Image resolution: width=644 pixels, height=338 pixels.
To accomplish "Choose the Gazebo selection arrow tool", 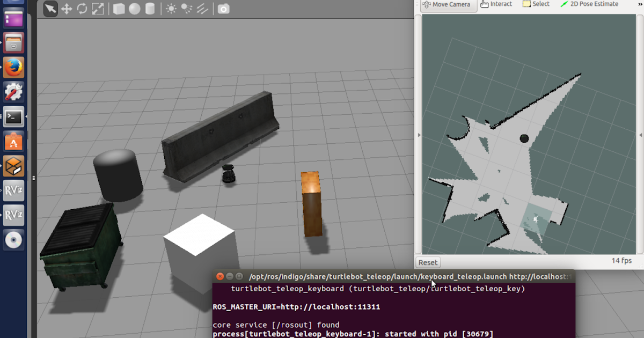I will (51, 9).
